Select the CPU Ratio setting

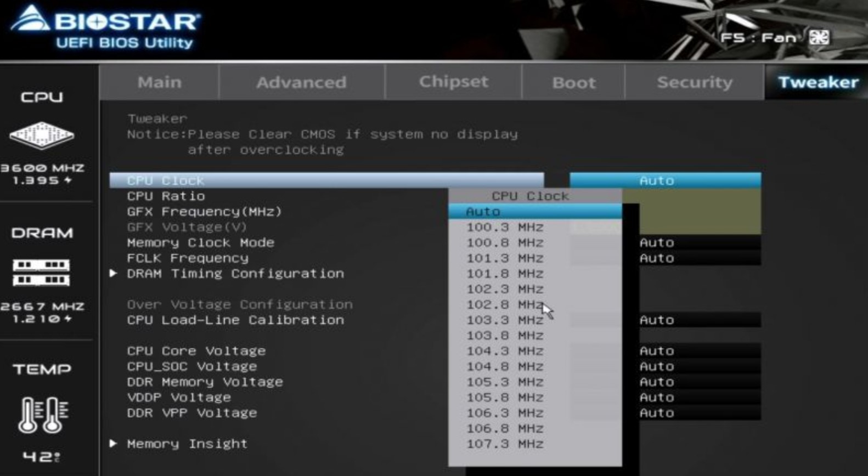coord(166,196)
